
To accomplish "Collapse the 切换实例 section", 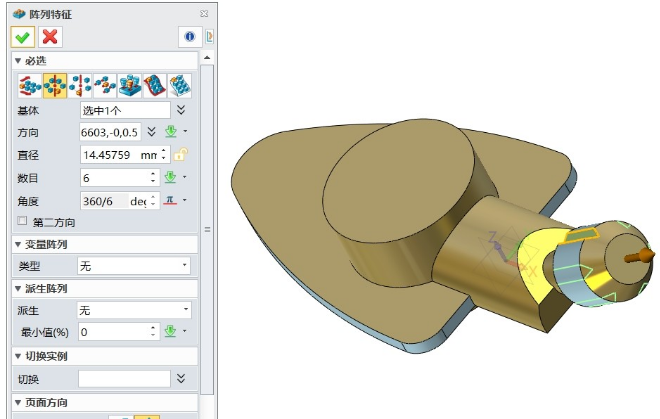I will pos(18,357).
